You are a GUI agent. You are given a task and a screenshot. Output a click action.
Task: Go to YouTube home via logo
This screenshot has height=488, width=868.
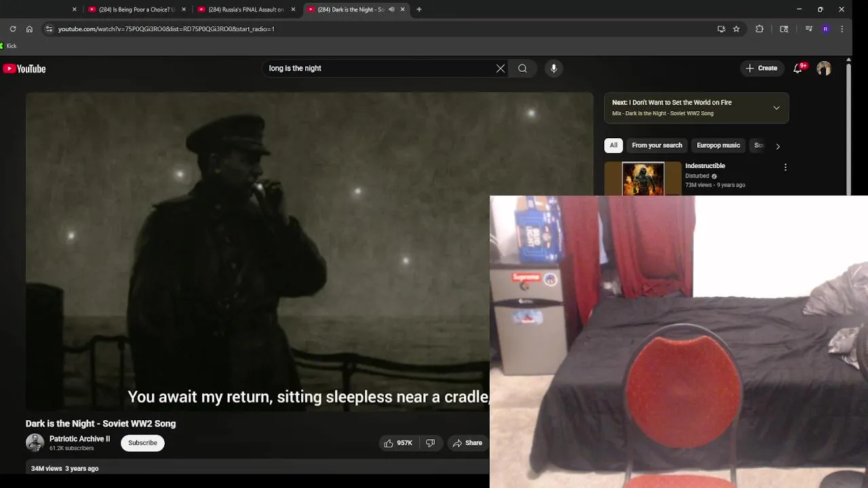[x=24, y=68]
